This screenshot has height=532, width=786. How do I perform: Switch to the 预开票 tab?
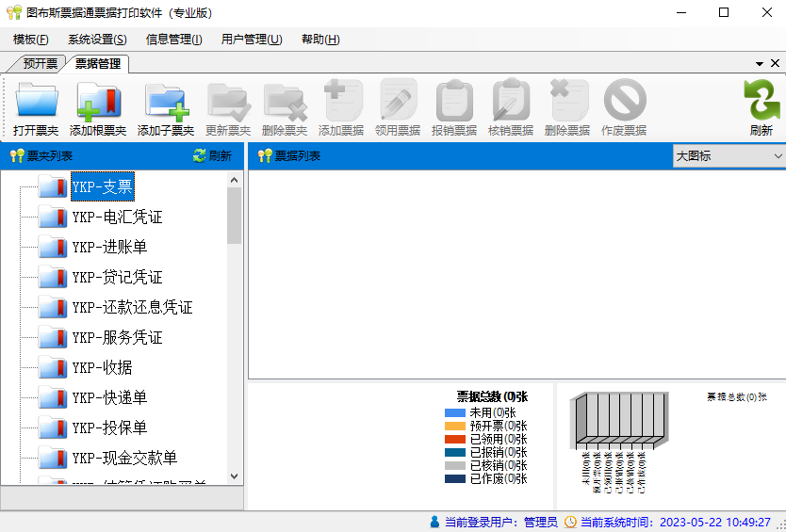point(41,64)
